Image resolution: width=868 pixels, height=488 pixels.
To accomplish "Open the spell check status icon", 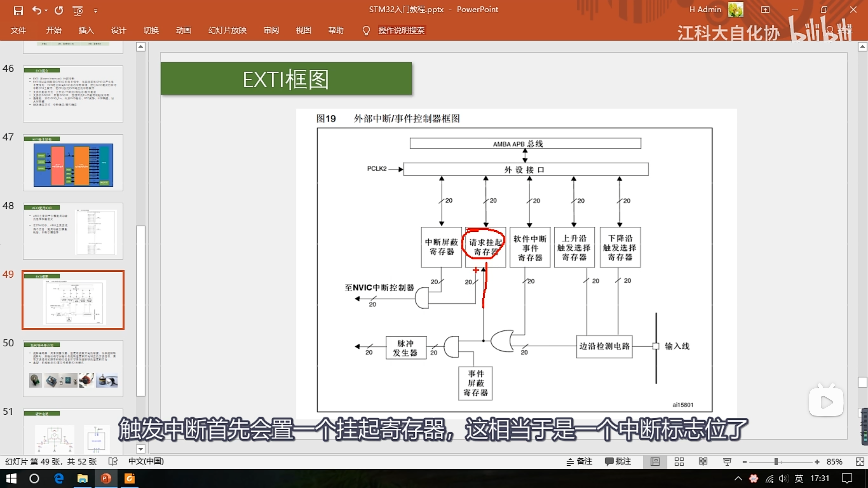I will [x=113, y=462].
